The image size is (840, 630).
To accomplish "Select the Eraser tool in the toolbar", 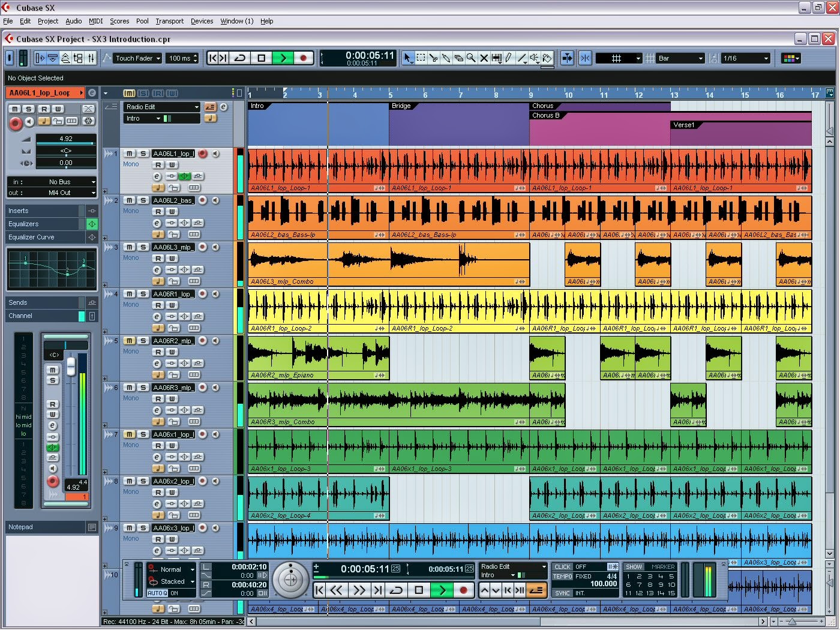I will point(458,58).
